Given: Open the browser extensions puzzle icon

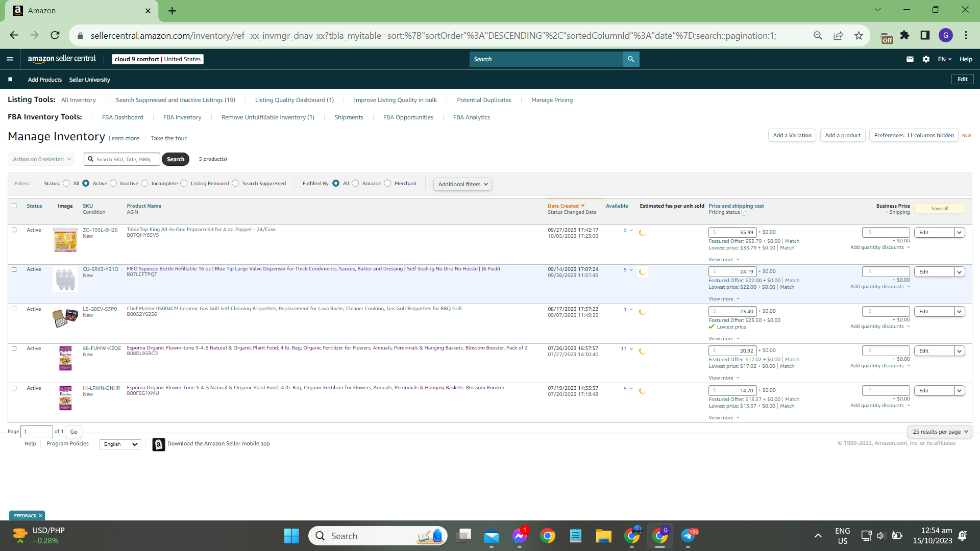Looking at the screenshot, I should click(x=905, y=35).
